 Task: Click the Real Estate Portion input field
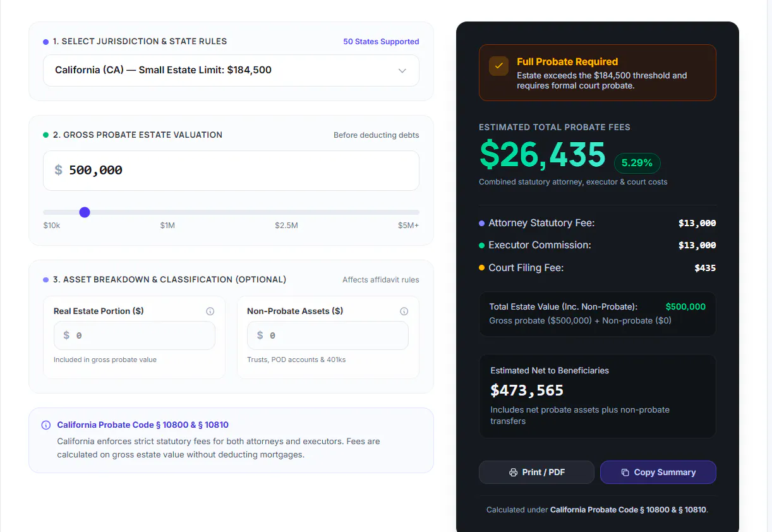click(135, 336)
